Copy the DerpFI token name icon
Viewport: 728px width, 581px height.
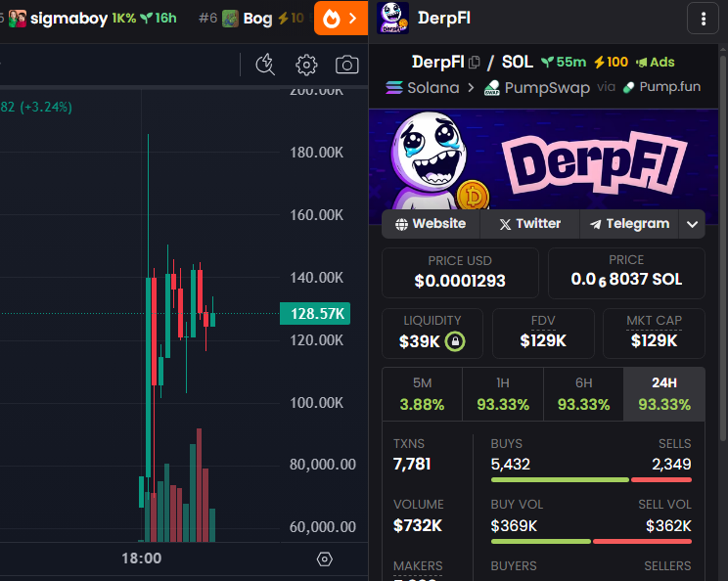(474, 63)
